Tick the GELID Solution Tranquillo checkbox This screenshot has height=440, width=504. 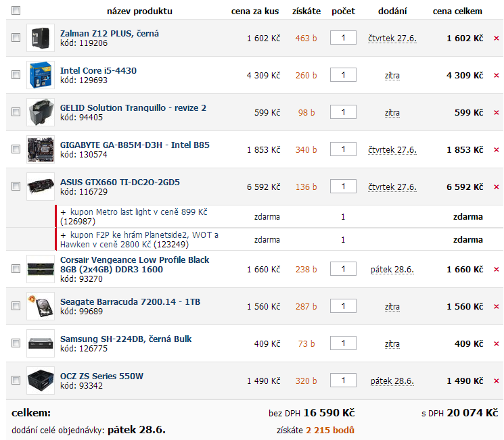pyautogui.click(x=16, y=112)
